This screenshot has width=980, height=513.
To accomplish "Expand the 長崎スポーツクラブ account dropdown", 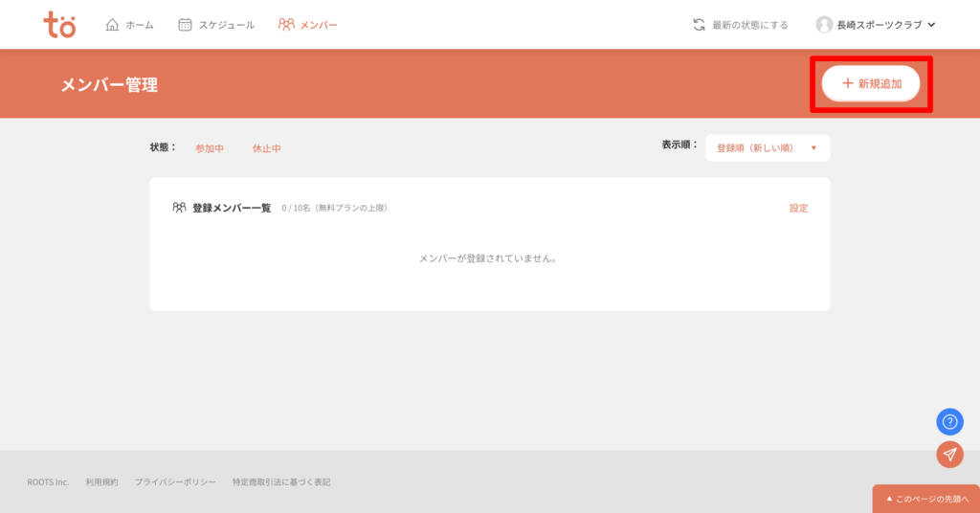I will pyautogui.click(x=876, y=25).
